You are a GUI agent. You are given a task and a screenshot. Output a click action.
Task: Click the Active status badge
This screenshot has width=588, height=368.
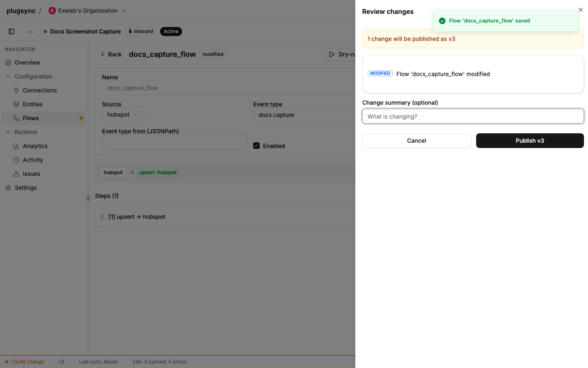[x=171, y=31]
